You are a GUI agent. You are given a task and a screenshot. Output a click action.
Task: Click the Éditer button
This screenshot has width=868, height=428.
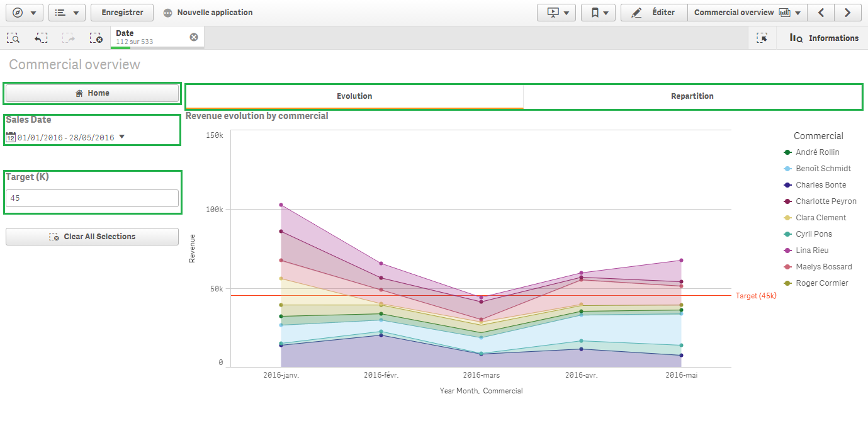pos(654,13)
